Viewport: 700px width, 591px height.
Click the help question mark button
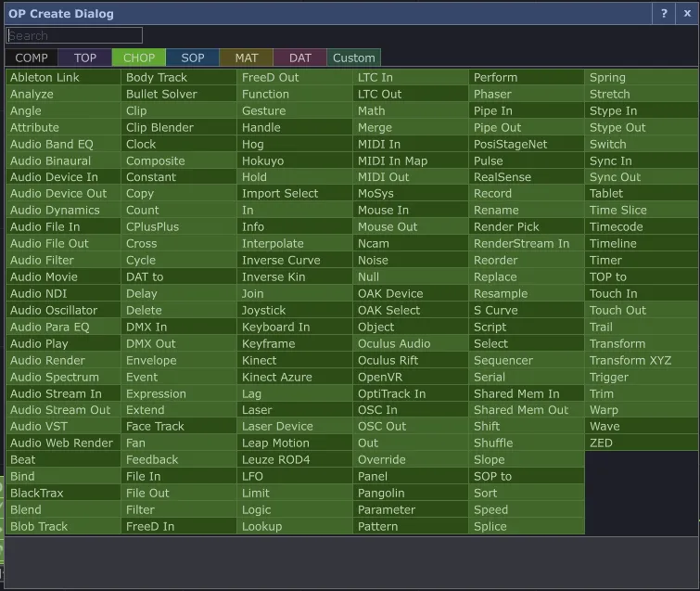[664, 13]
